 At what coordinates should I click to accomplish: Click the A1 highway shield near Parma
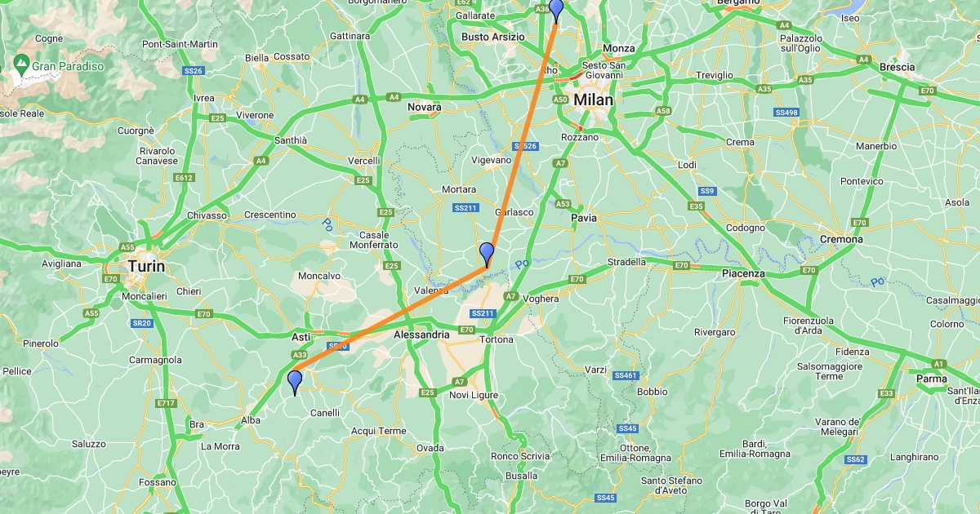[939, 364]
